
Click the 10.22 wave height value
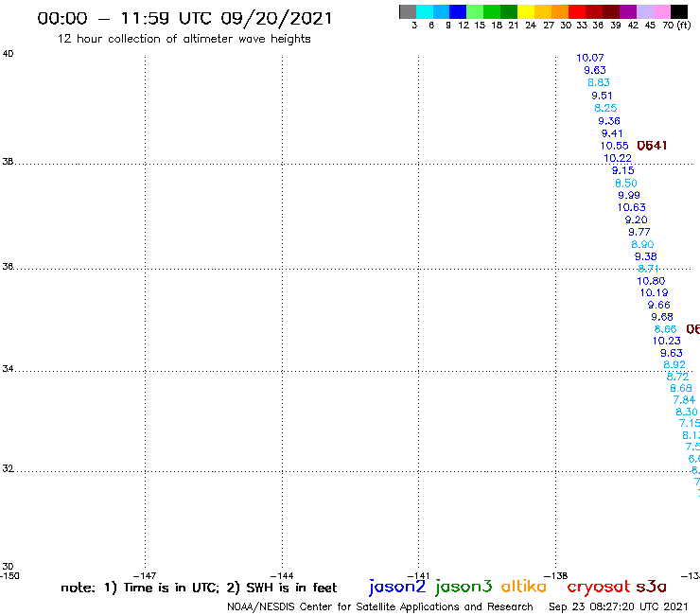(618, 158)
